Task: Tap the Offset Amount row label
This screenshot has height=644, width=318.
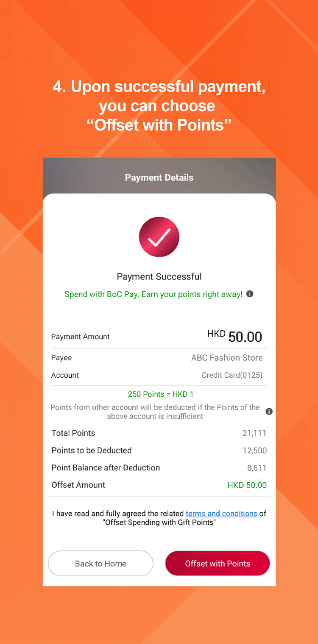Action: pyautogui.click(x=78, y=485)
